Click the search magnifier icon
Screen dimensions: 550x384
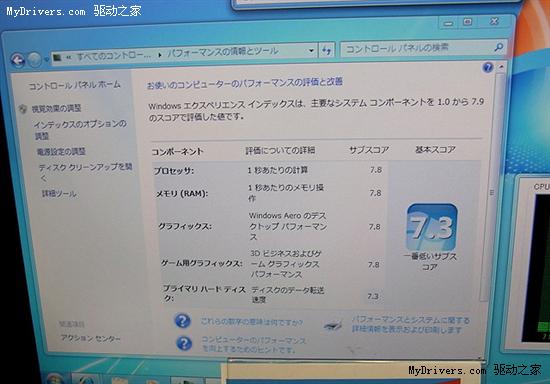click(x=498, y=47)
